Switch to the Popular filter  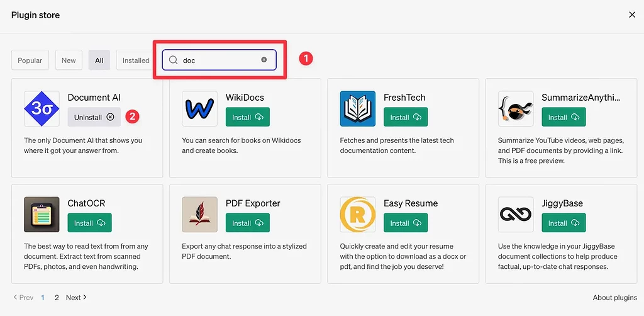tap(30, 60)
